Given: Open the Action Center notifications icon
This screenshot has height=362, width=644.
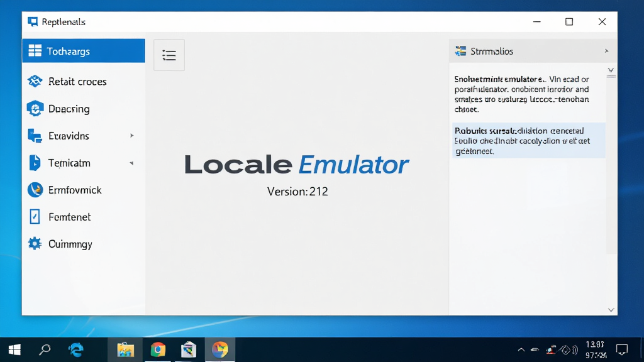Looking at the screenshot, I should [622, 349].
